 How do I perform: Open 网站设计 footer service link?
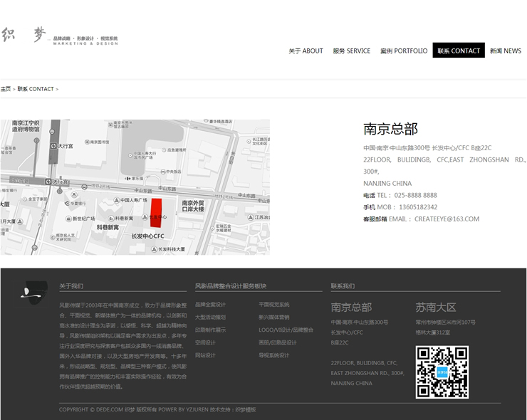click(x=205, y=355)
